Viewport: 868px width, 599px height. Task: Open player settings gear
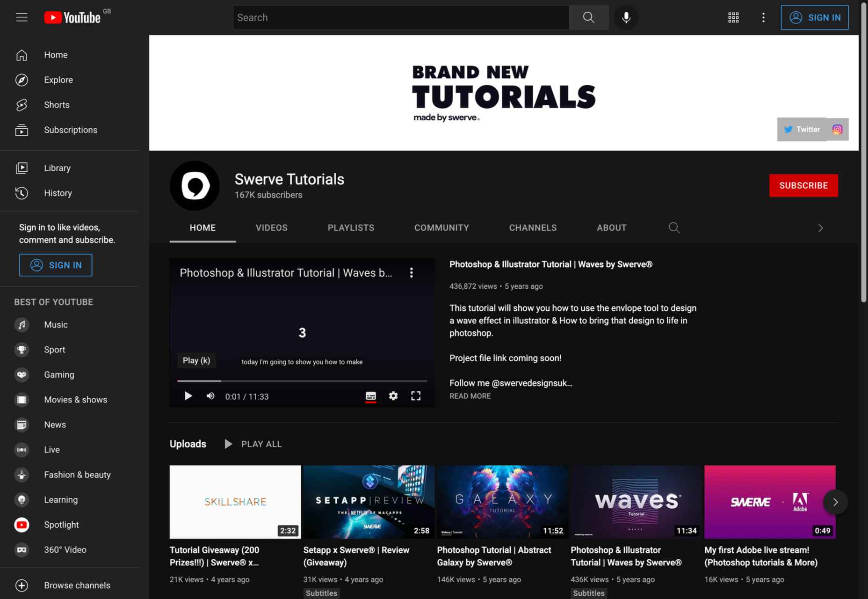click(x=393, y=396)
